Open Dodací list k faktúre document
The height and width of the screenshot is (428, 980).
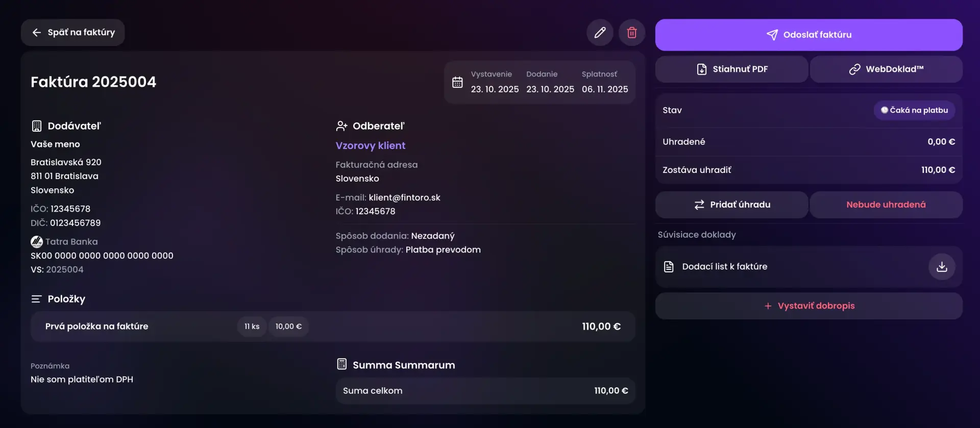point(724,267)
